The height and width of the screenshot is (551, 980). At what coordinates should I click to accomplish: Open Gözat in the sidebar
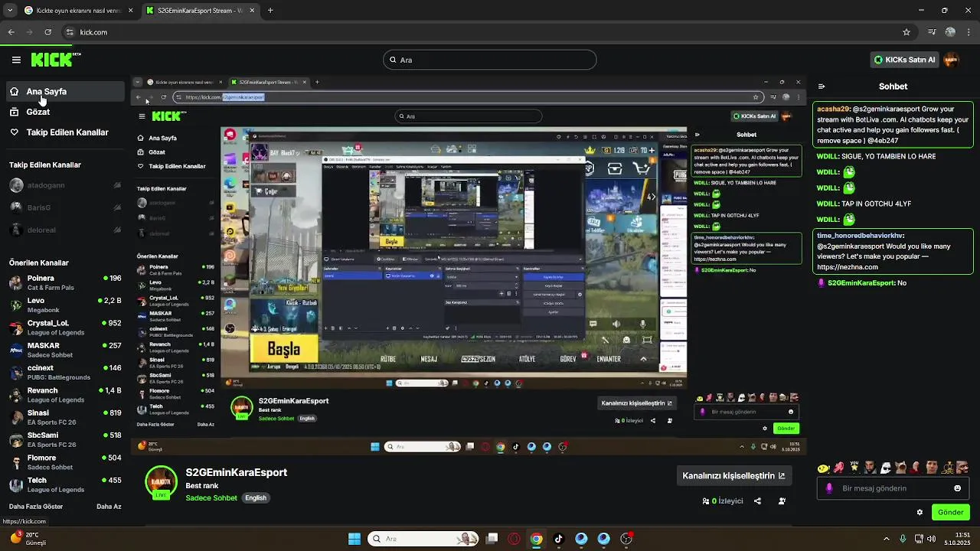65,112
